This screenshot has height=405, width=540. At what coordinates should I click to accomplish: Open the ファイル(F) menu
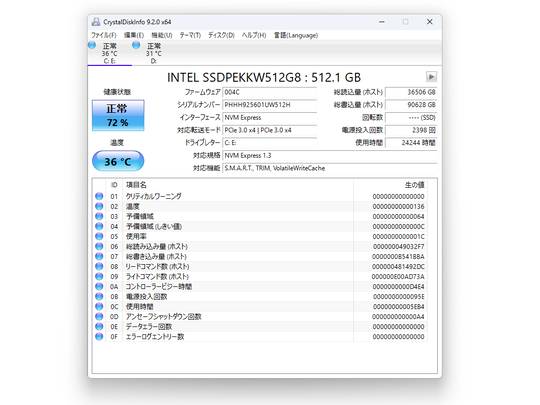(104, 35)
